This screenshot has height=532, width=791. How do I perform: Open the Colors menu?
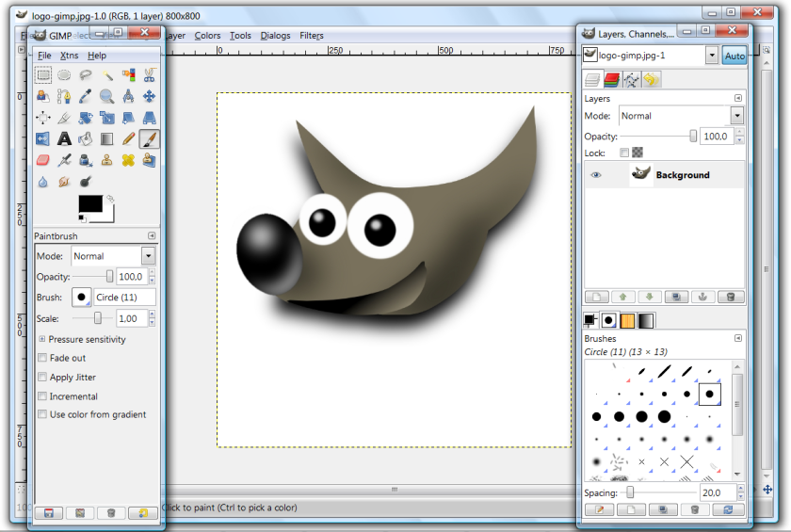coord(207,36)
